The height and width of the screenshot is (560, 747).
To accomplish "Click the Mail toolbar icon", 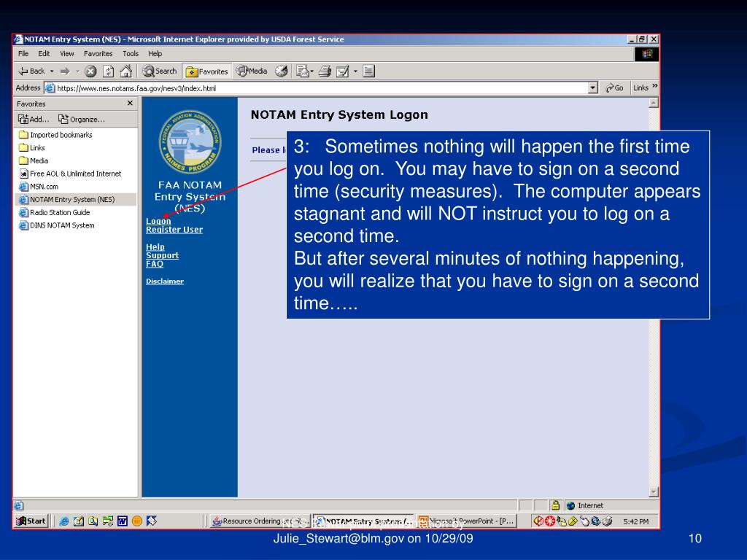I will (x=303, y=71).
